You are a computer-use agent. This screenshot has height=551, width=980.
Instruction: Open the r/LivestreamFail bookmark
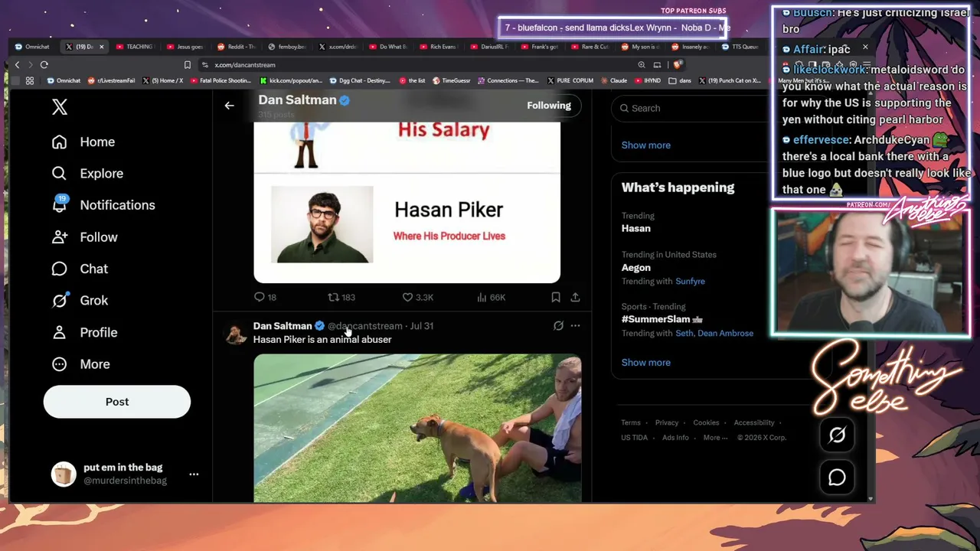[112, 80]
